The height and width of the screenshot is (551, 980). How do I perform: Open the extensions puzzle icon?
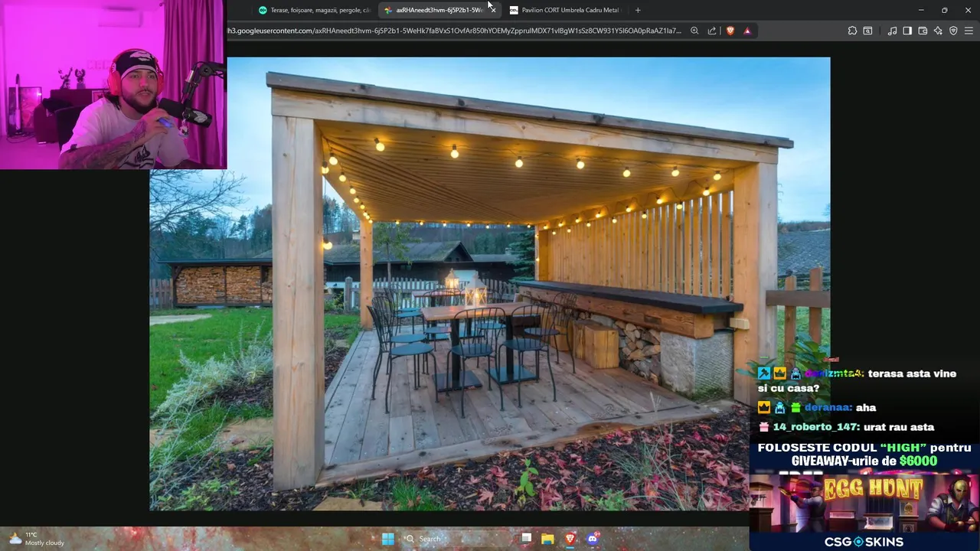(852, 31)
